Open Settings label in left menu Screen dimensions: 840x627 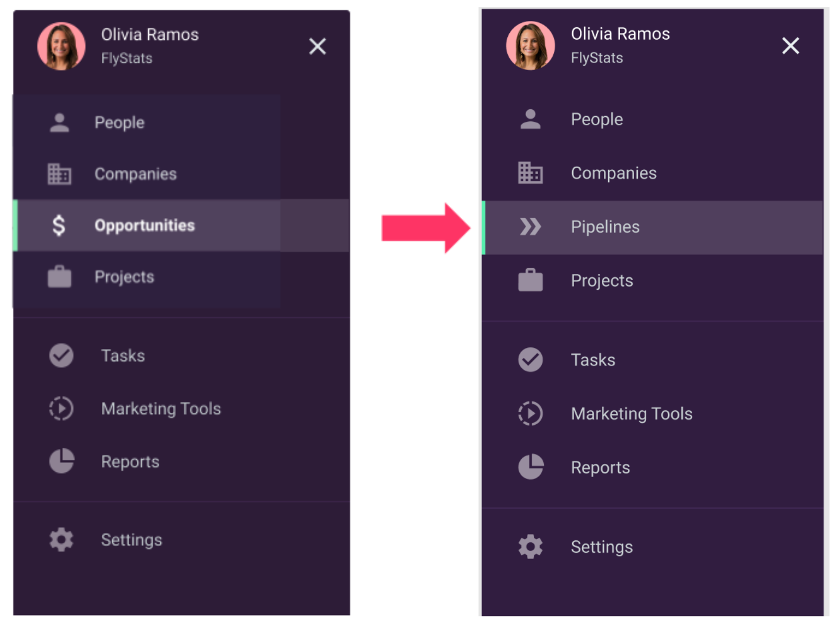[132, 540]
